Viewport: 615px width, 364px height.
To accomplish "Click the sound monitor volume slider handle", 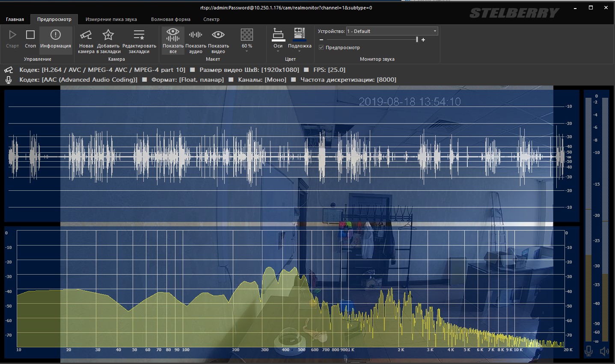I will click(417, 39).
